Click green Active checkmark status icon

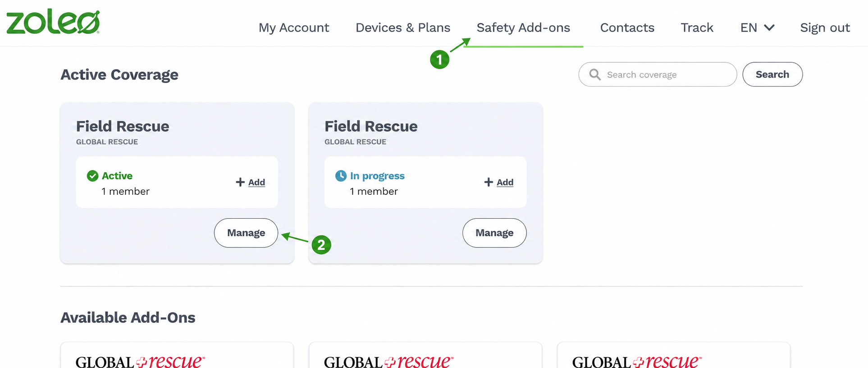[x=92, y=176]
